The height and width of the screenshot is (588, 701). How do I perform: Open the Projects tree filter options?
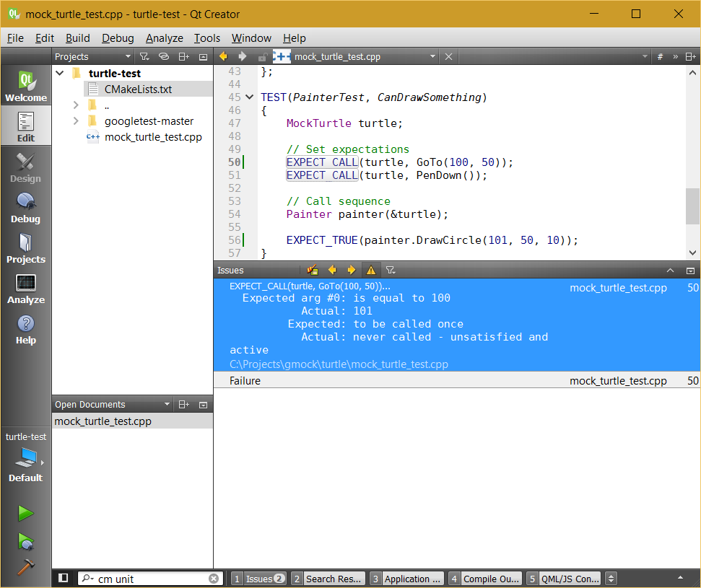tap(144, 57)
